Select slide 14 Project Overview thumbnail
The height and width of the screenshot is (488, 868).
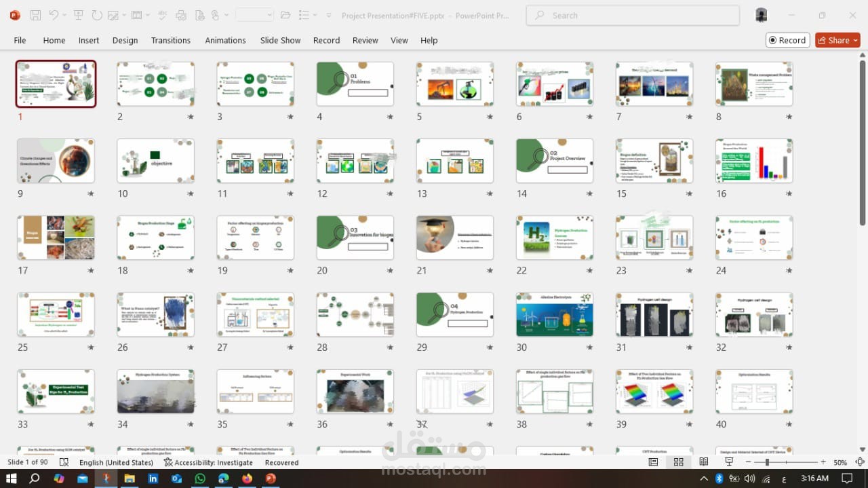pyautogui.click(x=555, y=161)
